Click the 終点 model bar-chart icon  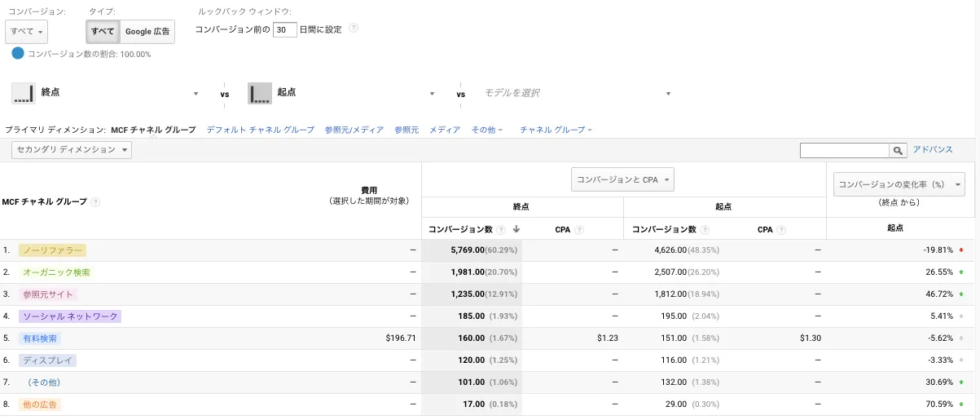[24, 93]
